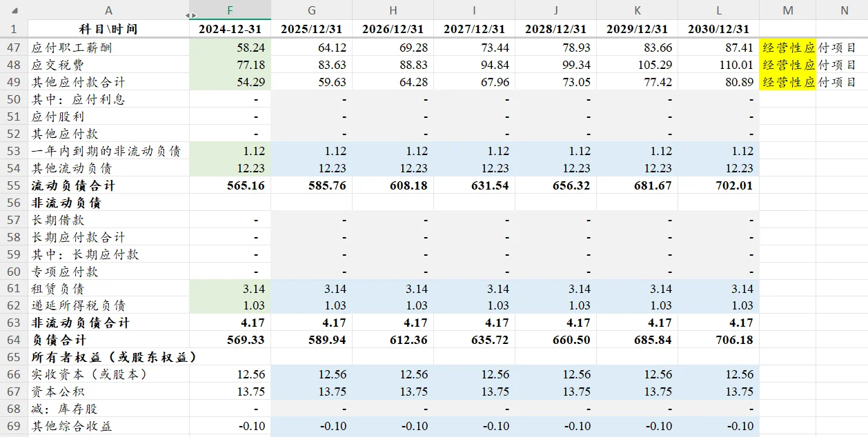Image resolution: width=868 pixels, height=437 pixels.
Task: Click the 2025/12/31 date cell
Action: 311,29
